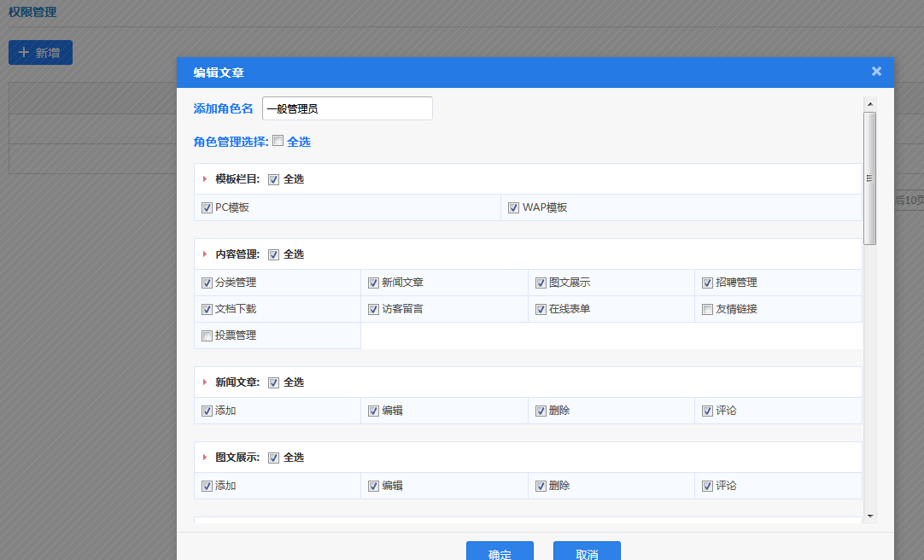The image size is (924, 560).
Task: Uncheck 编辑 under 图文展示 section
Action: point(373,487)
